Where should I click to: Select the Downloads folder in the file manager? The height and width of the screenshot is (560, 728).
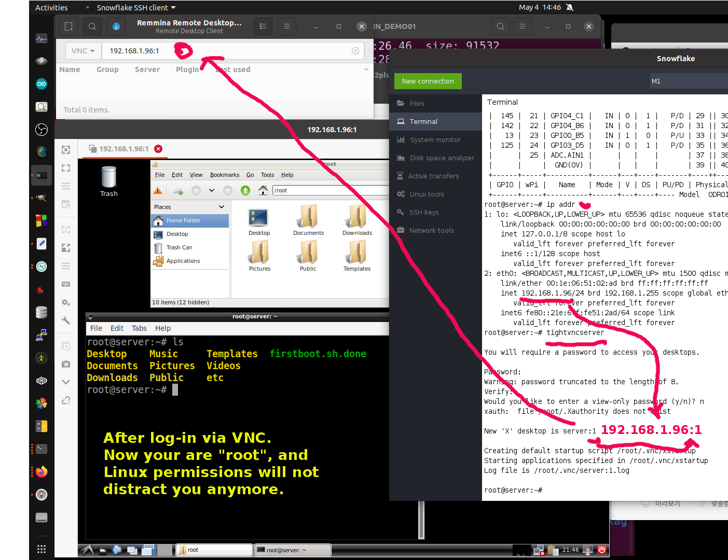tap(357, 220)
